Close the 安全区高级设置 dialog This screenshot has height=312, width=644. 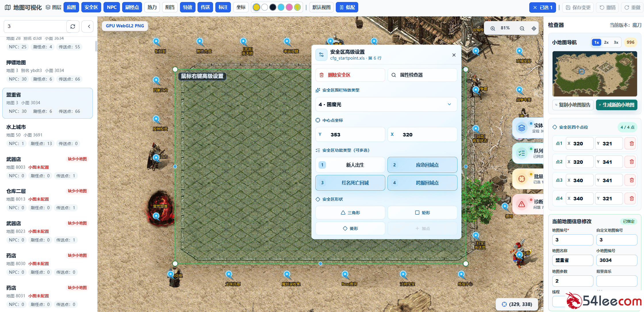(x=454, y=55)
